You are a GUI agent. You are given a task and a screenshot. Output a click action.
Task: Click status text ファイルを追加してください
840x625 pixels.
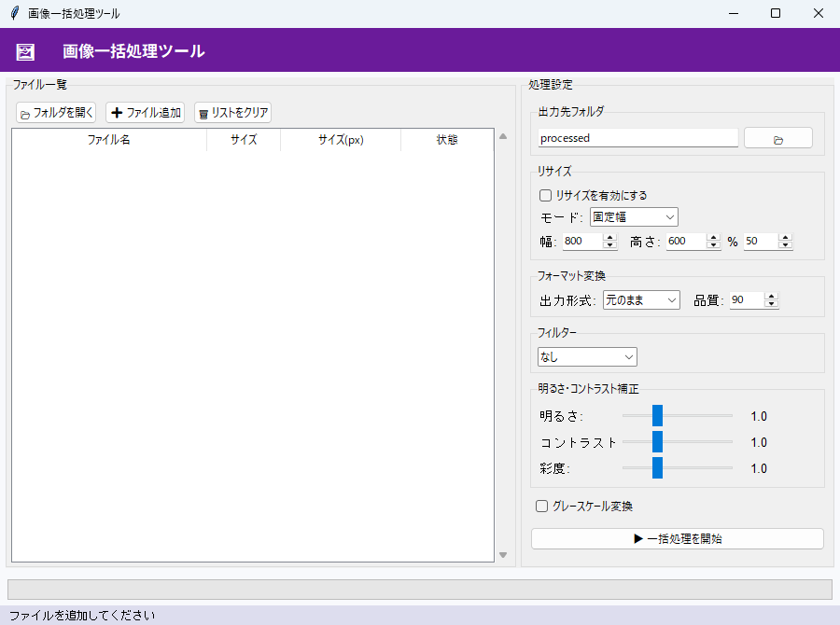point(82,616)
